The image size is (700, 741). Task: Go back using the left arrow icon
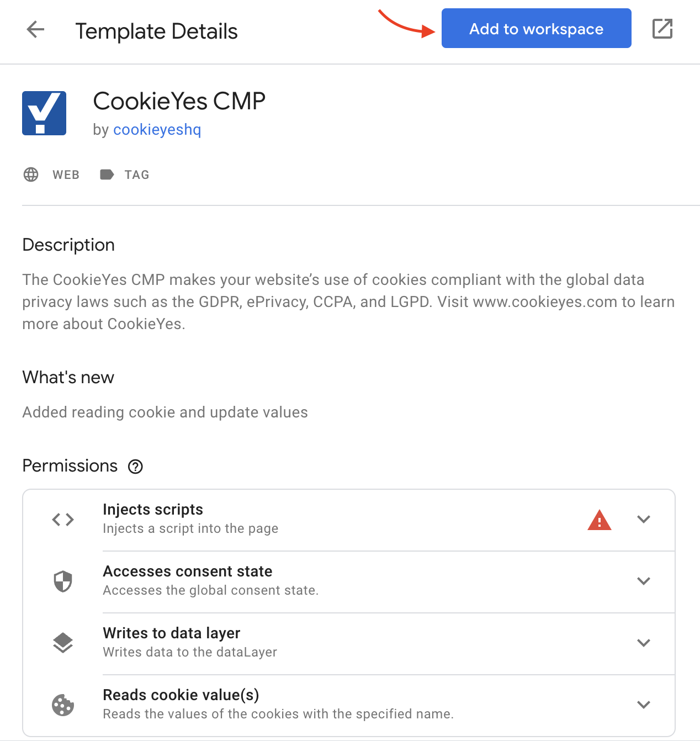[x=35, y=29]
